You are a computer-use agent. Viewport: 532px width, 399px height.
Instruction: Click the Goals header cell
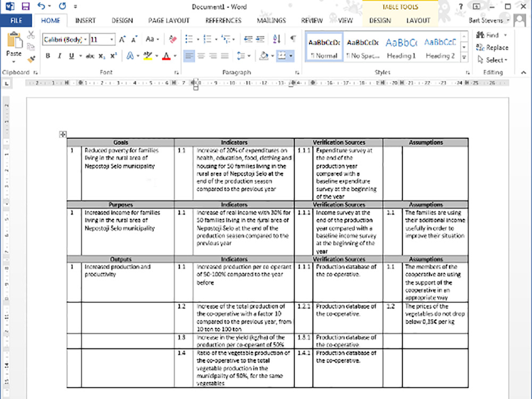[x=121, y=143]
